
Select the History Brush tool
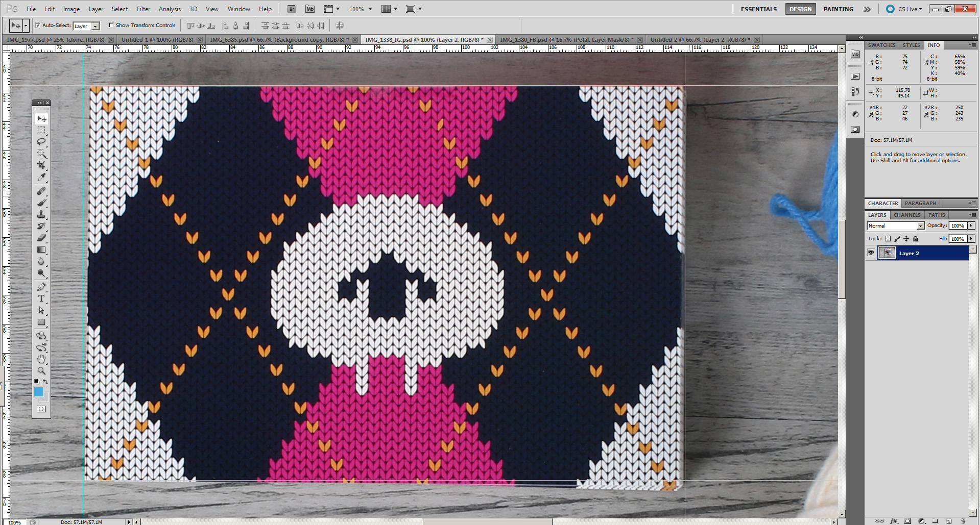coord(41,226)
